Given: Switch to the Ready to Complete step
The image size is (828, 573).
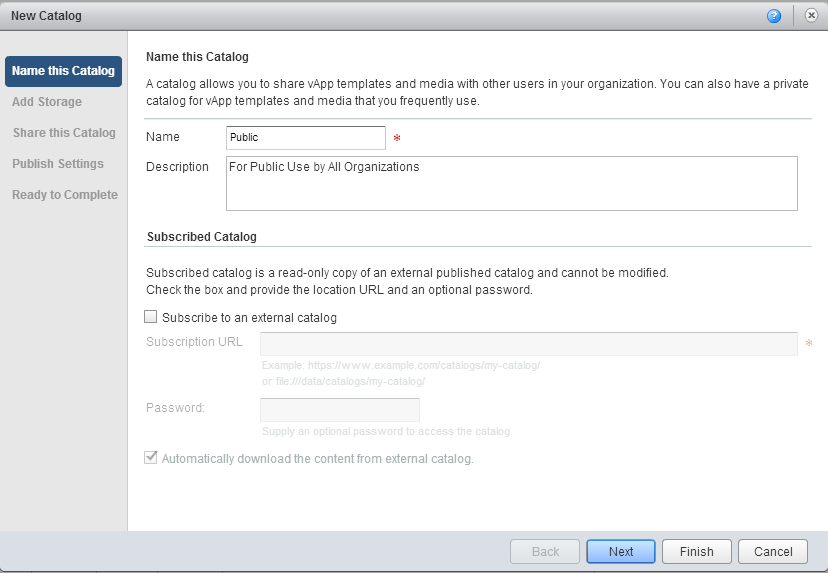Looking at the screenshot, I should 65,195.
